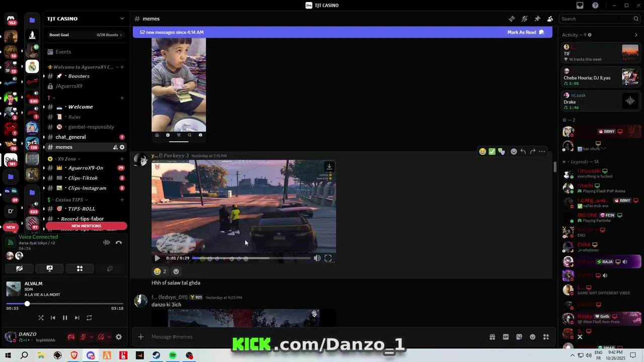Edit memes channel settings gear

122,147
